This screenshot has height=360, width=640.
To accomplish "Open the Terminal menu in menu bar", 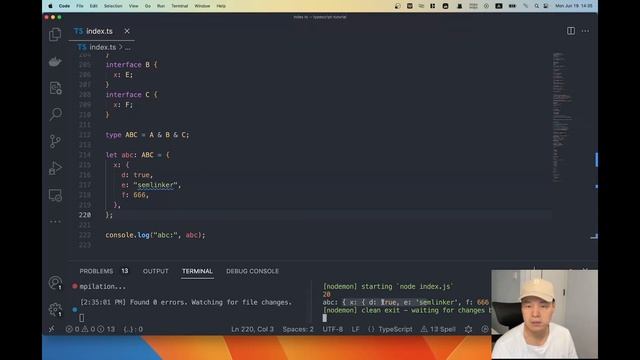I will [180, 6].
